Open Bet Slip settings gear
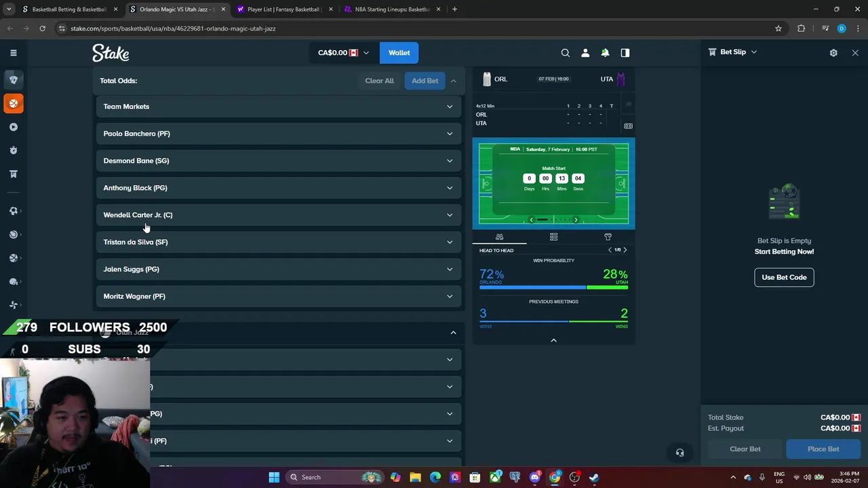 [833, 53]
